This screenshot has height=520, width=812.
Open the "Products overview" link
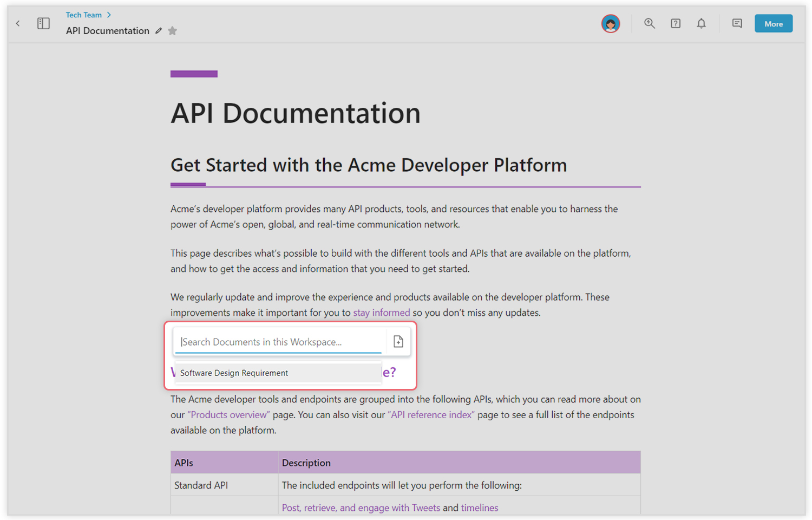[x=228, y=415]
